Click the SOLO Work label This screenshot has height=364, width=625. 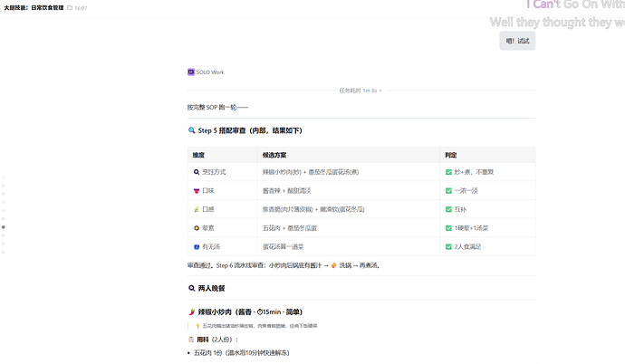210,72
